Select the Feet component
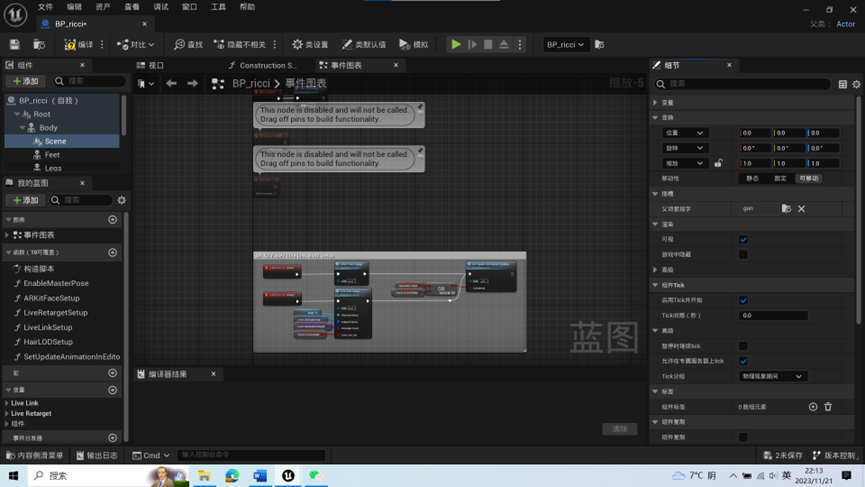 pos(52,155)
